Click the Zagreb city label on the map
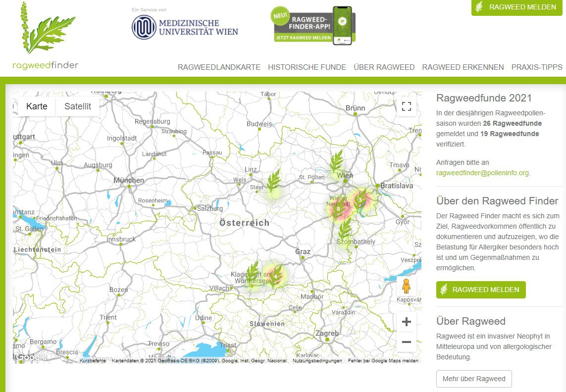 (x=327, y=333)
